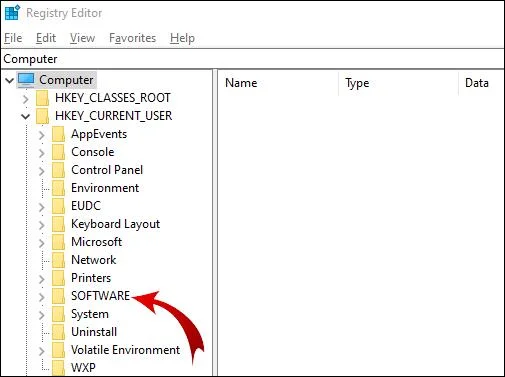Viewport: 505px width, 377px height.
Task: Expand the Console key chevron
Action: (42, 153)
